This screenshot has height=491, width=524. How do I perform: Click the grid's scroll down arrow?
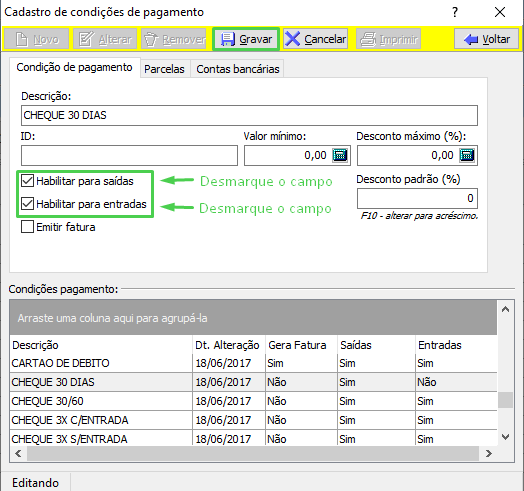coord(505,437)
